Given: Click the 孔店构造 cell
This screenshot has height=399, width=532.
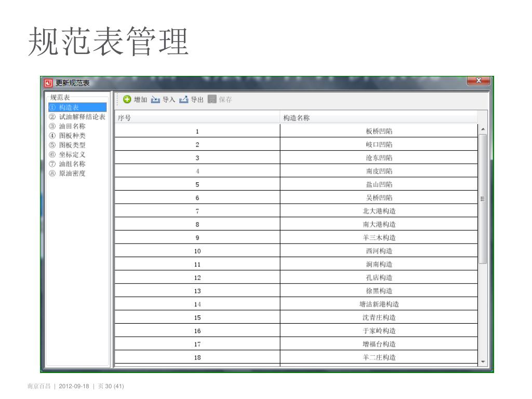Looking at the screenshot, I should tap(379, 277).
